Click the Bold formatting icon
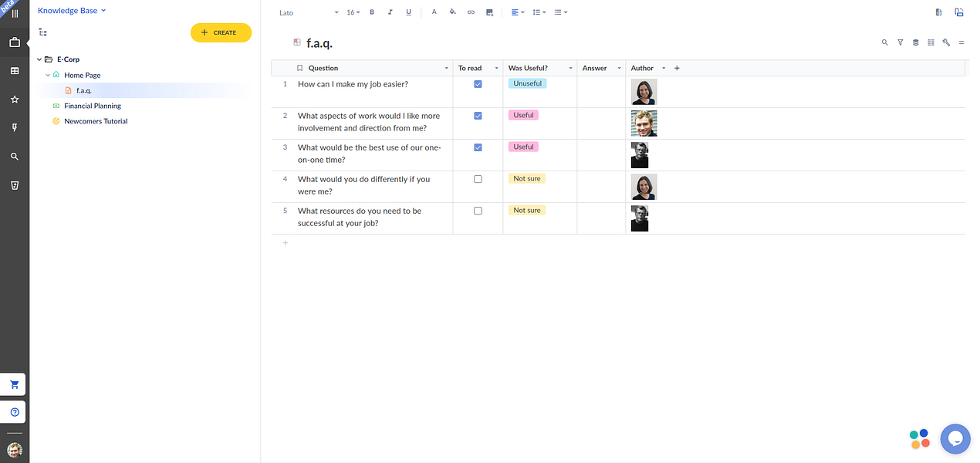Viewport: 980px width, 463px height. [x=372, y=12]
